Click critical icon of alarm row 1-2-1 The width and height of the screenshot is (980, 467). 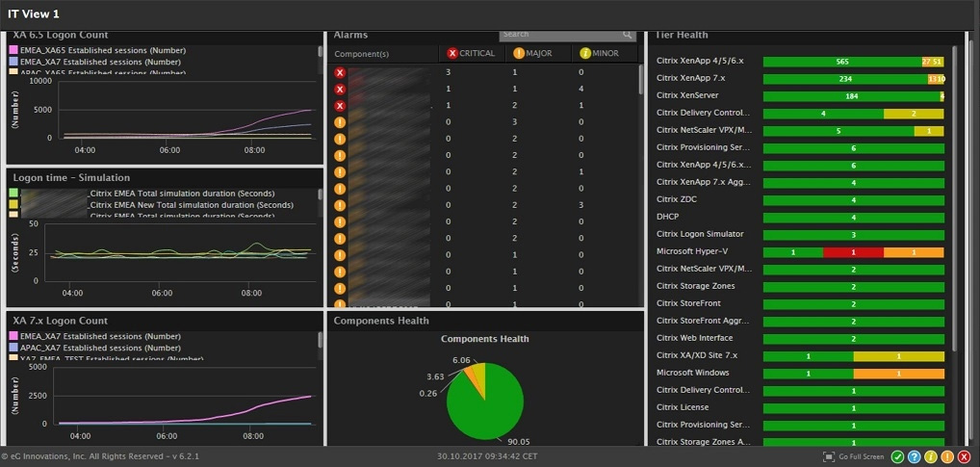click(x=340, y=106)
